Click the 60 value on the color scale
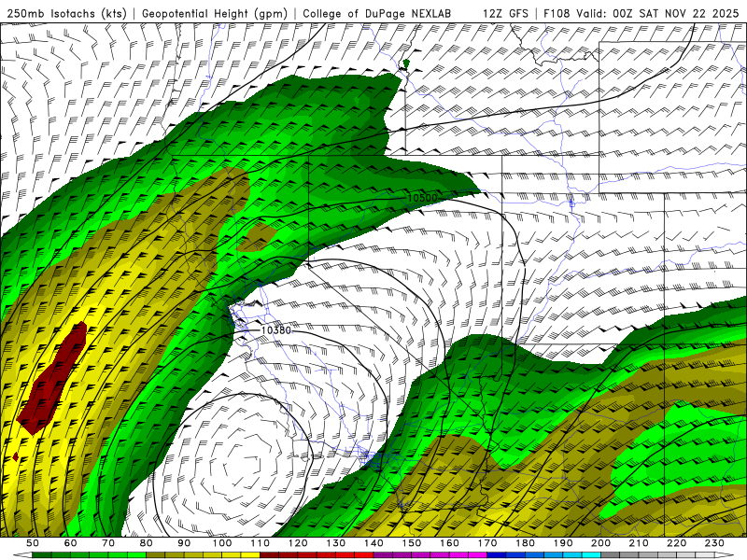 [x=70, y=543]
